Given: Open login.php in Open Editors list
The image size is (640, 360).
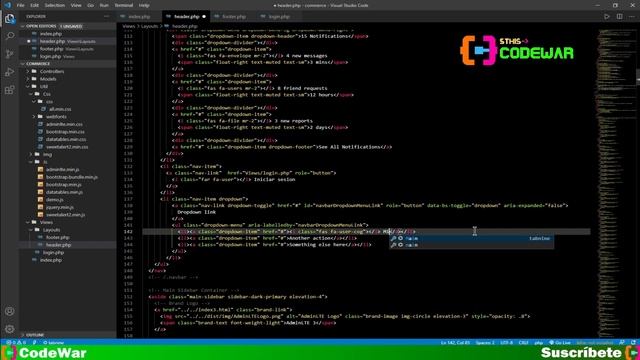Looking at the screenshot, I should pos(50,56).
